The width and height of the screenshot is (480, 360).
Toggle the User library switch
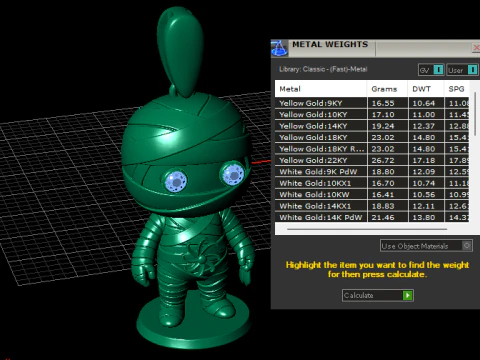(472, 70)
